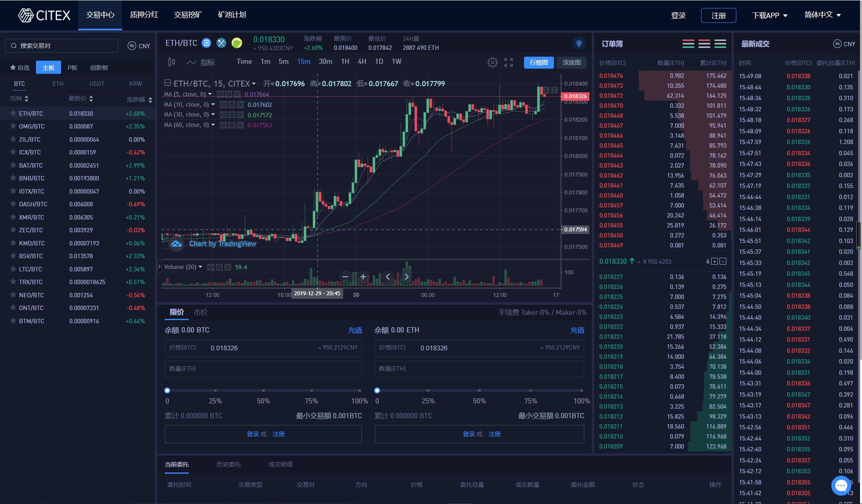This screenshot has width=862, height=504.
Task: Open 简体中文 language dropdown
Action: pos(823,15)
